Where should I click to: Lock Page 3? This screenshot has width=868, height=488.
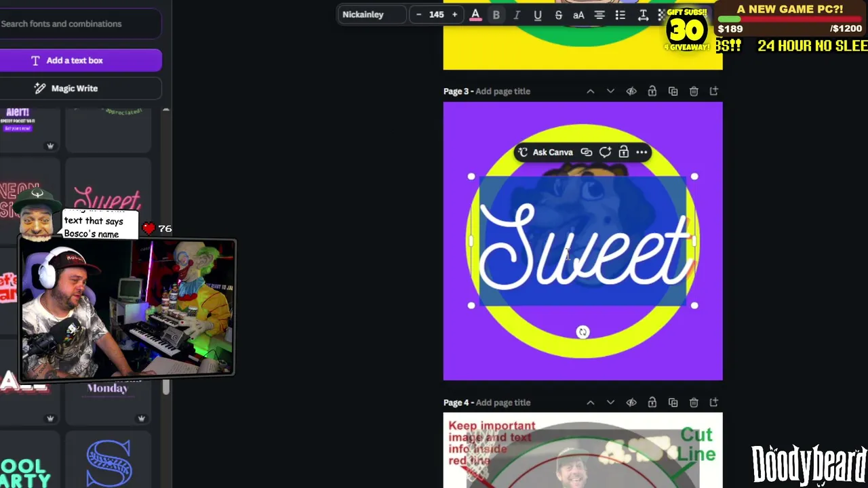pos(652,91)
